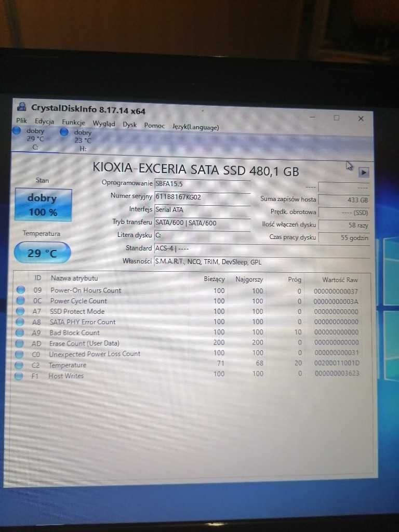
Task: Click the features field S.M.A.R.T., NCQ, TRIM
Action: click(262, 262)
